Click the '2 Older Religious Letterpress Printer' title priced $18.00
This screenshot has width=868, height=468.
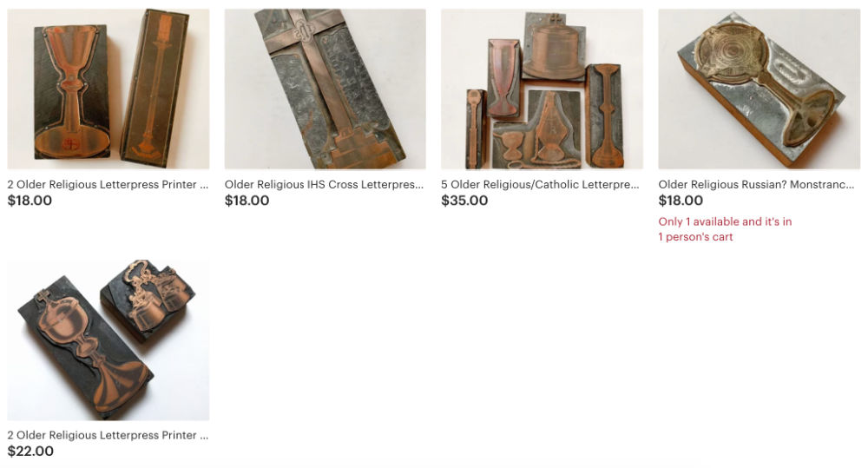pos(108,184)
